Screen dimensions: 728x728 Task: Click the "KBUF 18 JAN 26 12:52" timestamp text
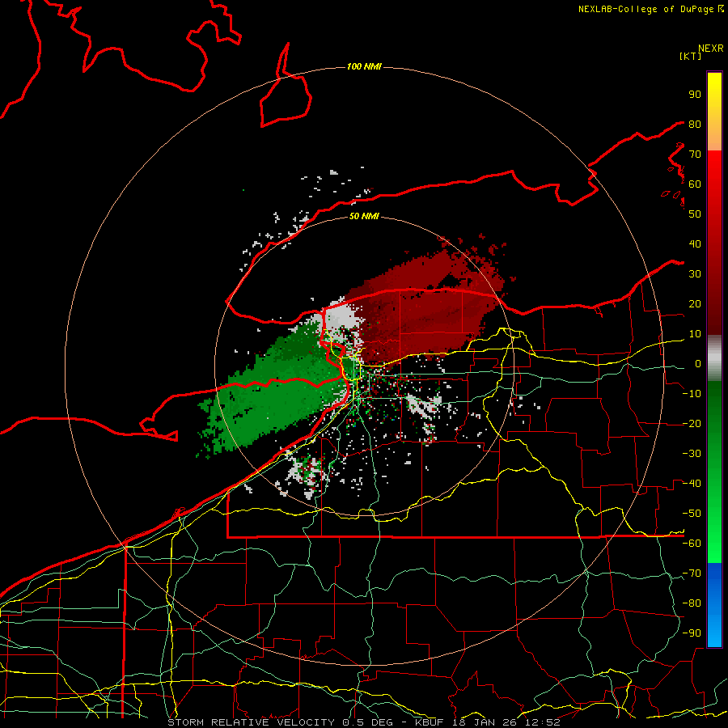488,722
